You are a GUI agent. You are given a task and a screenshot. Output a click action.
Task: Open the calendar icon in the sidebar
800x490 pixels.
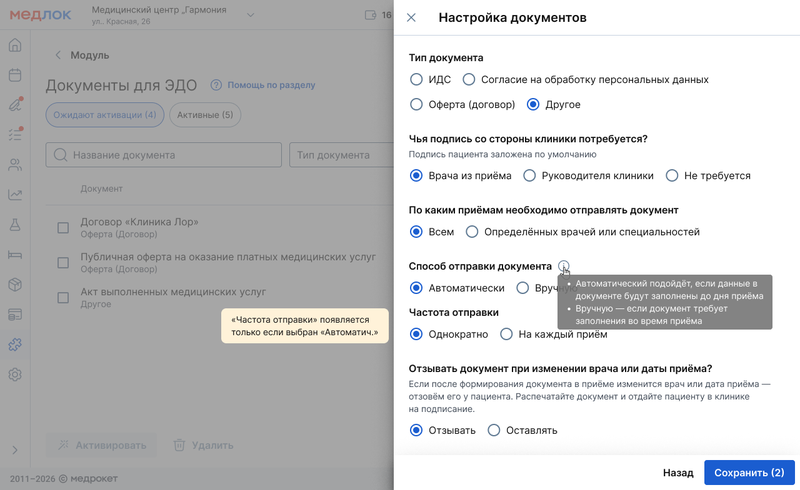tap(15, 75)
